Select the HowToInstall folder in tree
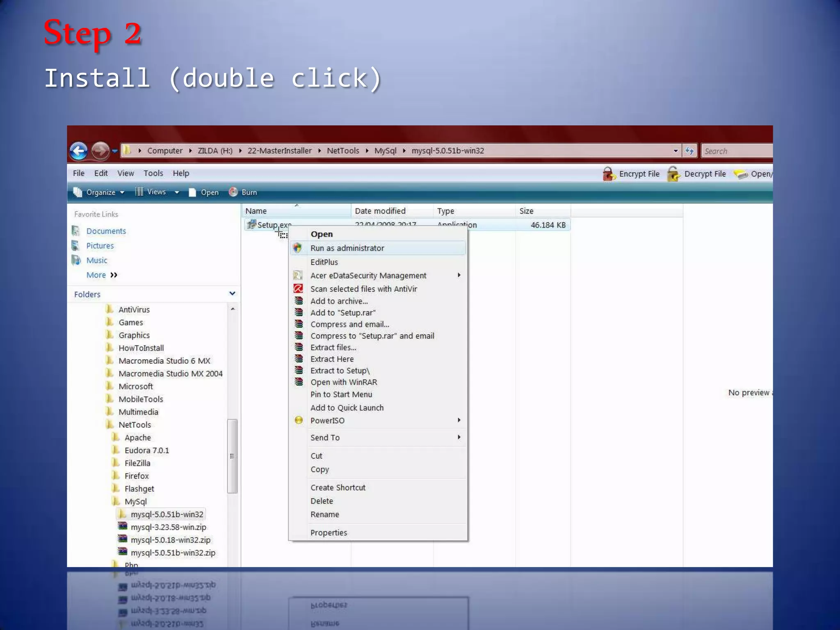The width and height of the screenshot is (840, 630). pyautogui.click(x=141, y=348)
